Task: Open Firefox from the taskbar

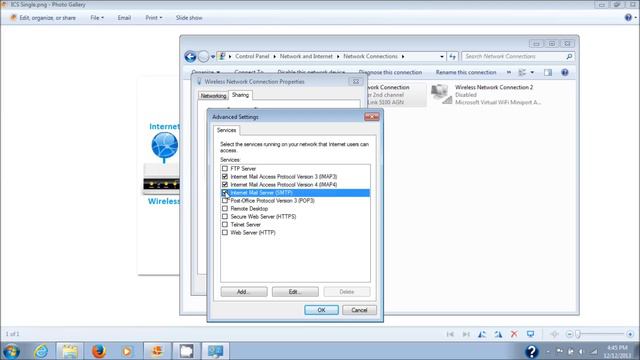Action: [99, 351]
